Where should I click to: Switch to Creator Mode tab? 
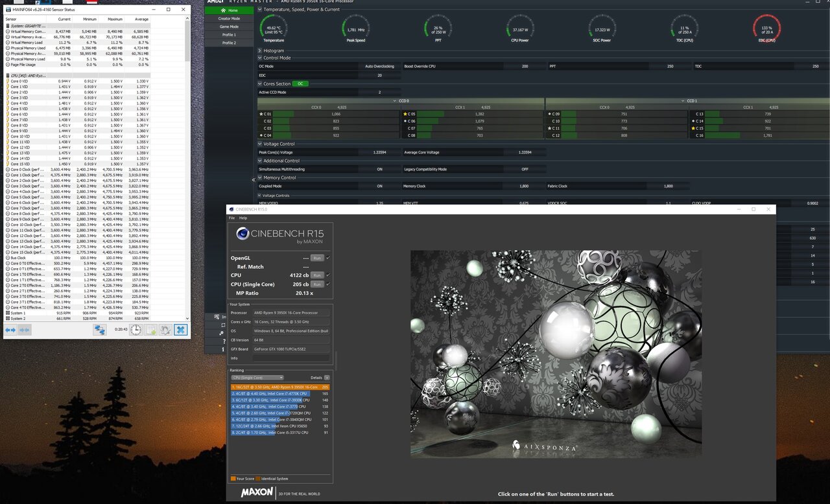[229, 19]
